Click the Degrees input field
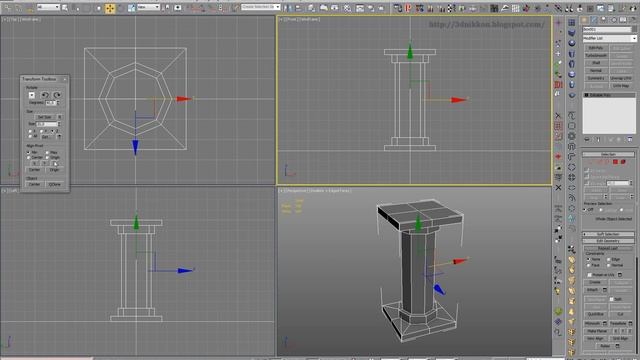Image resolution: width=640 pixels, height=360 pixels. pyautogui.click(x=51, y=103)
